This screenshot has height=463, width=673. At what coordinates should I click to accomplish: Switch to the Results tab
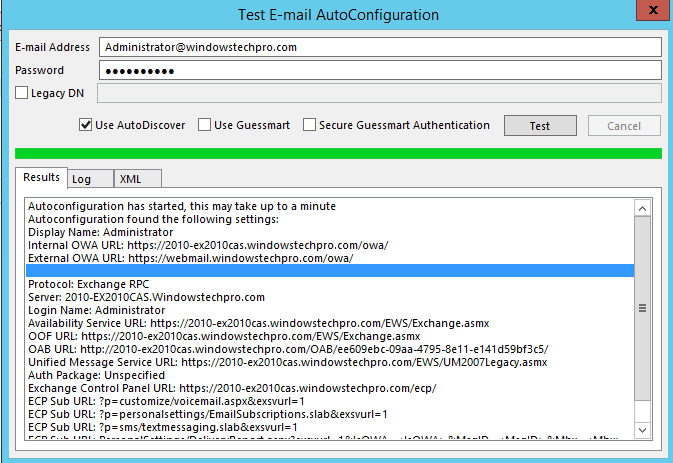tap(41, 177)
